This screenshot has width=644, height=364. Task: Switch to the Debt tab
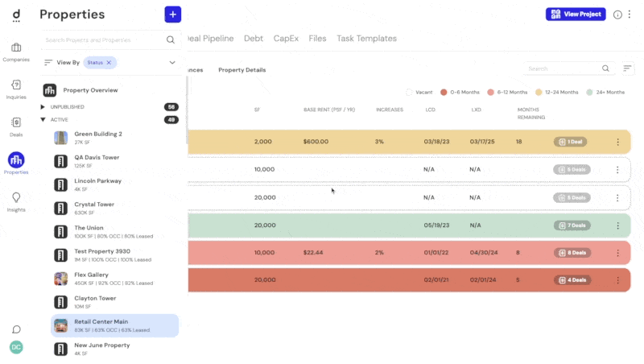(x=254, y=38)
